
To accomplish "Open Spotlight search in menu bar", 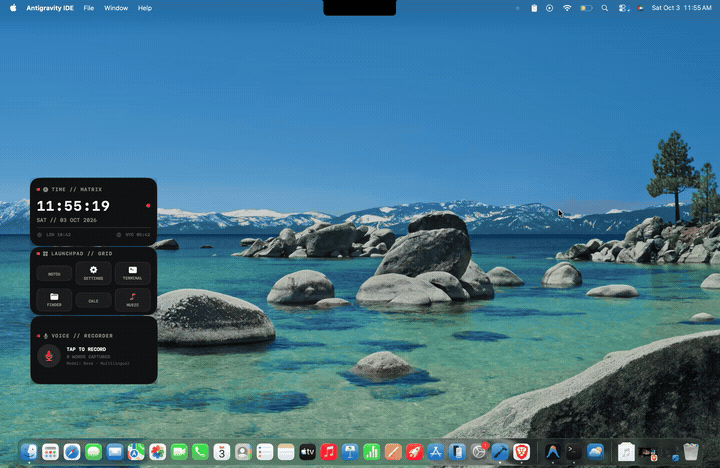I will (x=605, y=8).
